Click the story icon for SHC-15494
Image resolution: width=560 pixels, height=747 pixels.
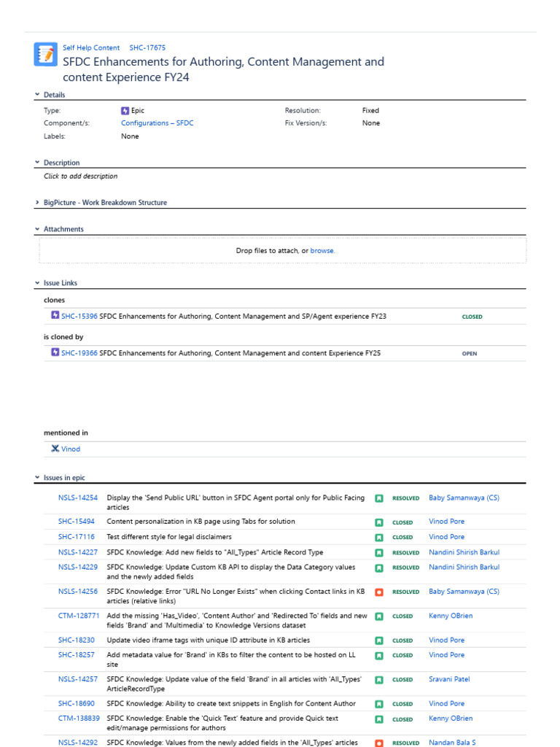click(379, 522)
